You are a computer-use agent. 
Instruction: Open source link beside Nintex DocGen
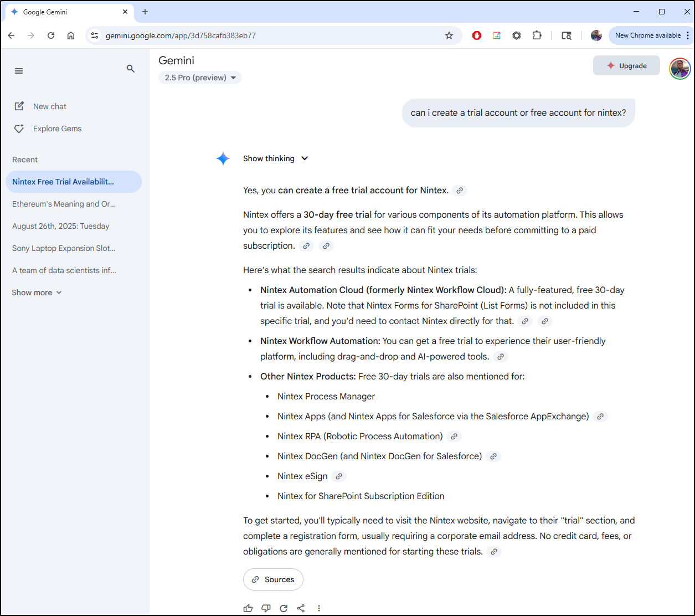click(493, 456)
